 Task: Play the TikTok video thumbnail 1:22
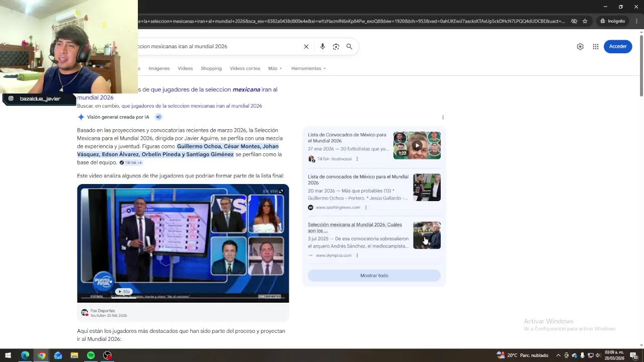point(417,145)
